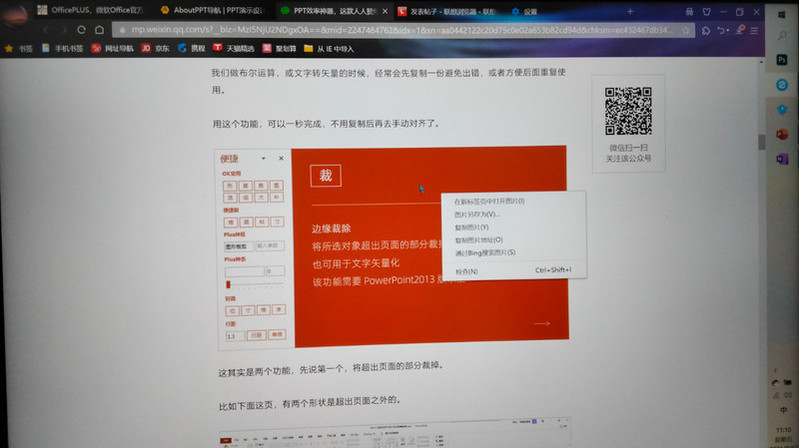Choose 通过Bing搜索图片(S) menu entry

(x=485, y=253)
